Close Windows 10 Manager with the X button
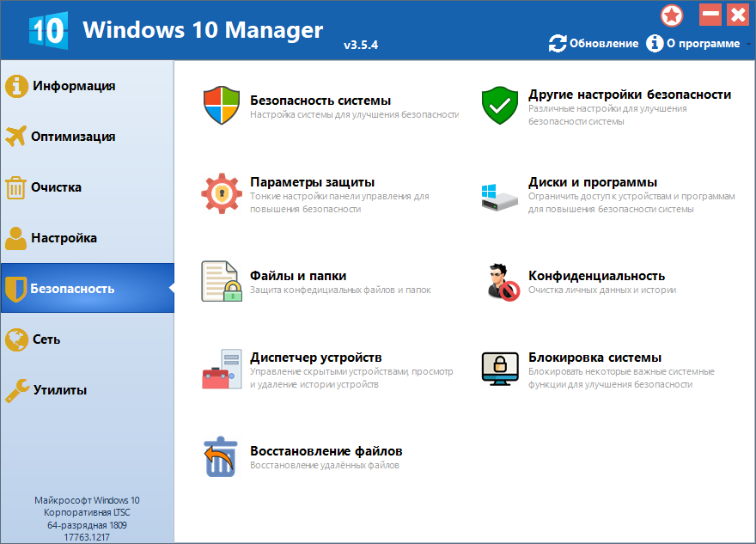756x544 pixels. (738, 15)
